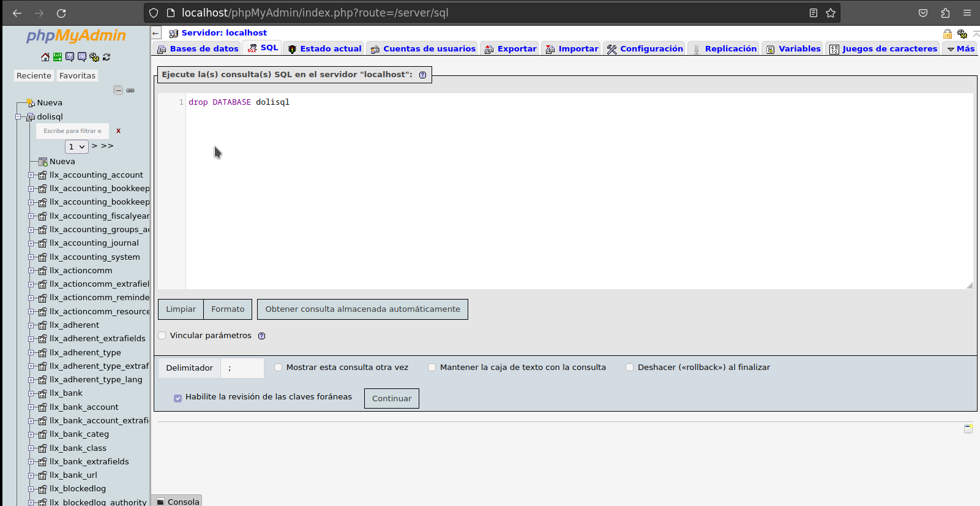Click the green Exit logout icon

pos(58,57)
